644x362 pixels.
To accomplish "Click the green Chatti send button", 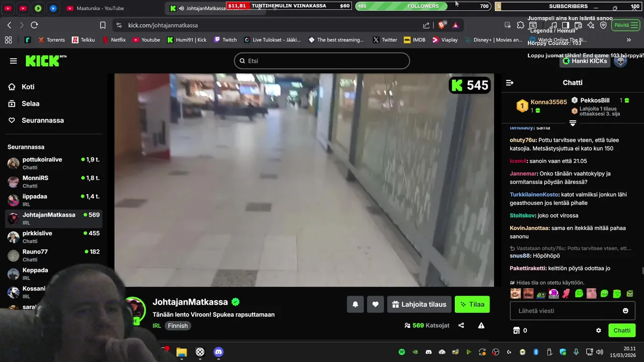I will (x=622, y=330).
